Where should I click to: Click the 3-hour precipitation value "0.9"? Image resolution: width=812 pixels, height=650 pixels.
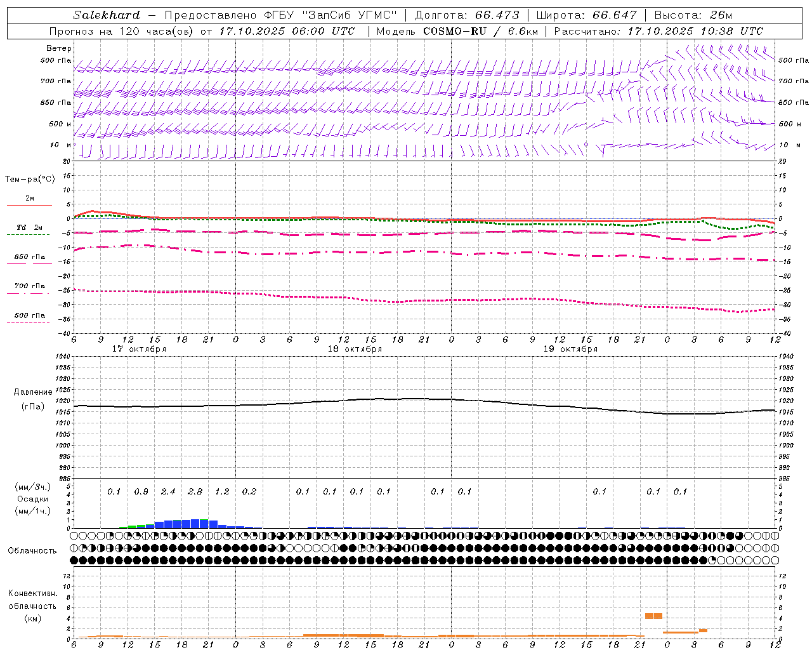[x=141, y=492]
